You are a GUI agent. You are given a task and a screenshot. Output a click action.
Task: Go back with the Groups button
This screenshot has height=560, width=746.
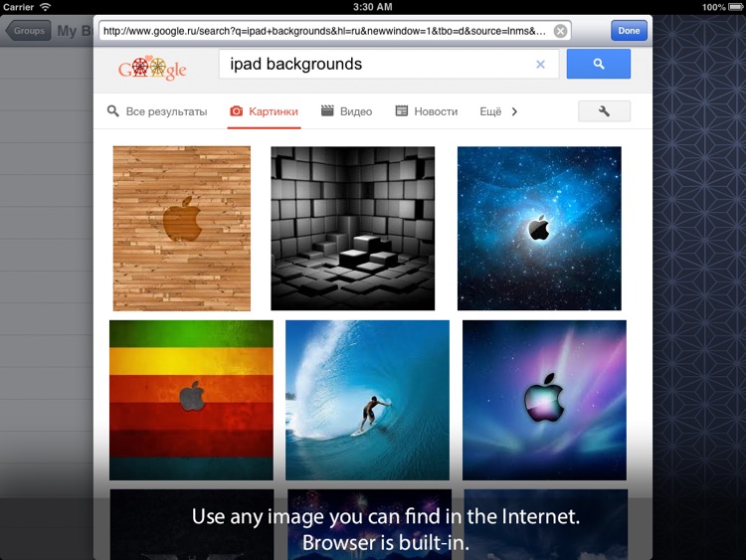[28, 31]
